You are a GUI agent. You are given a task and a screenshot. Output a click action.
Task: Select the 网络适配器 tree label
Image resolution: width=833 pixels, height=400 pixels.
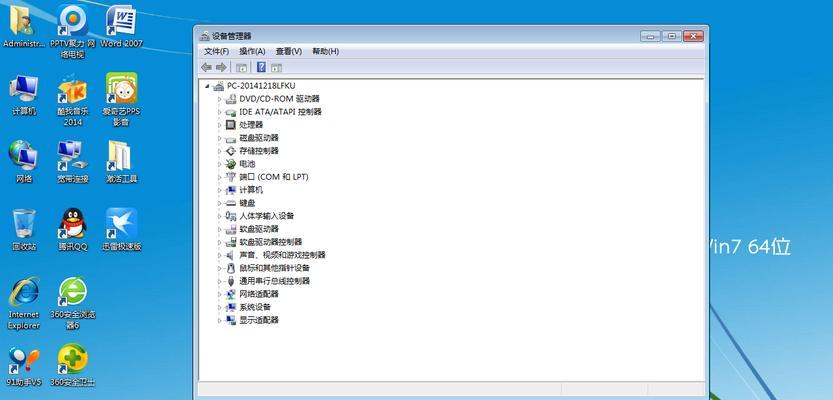click(x=259, y=294)
